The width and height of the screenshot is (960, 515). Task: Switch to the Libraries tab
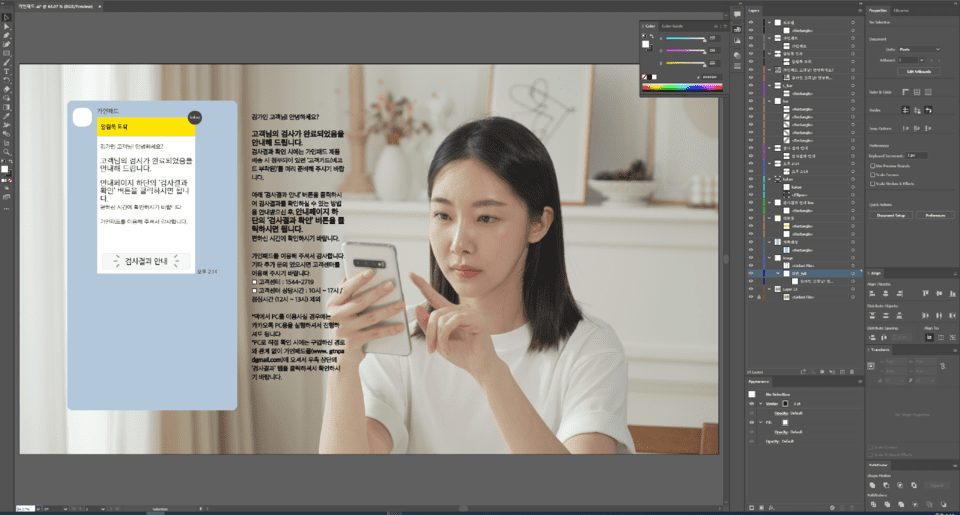(901, 10)
